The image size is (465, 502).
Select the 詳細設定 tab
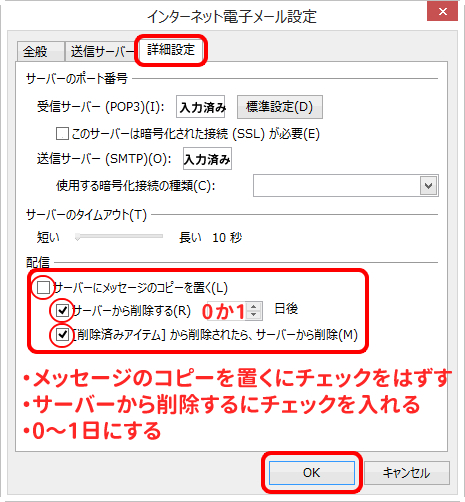coord(171,50)
